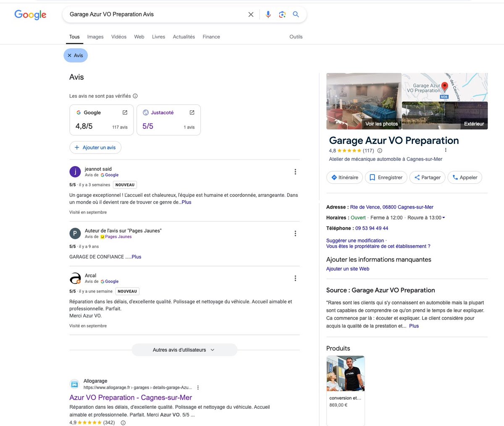Viewport: 504px width, 426px height.
Task: Open the Justacoté 5/5 reviews card
Action: pyautogui.click(x=168, y=120)
